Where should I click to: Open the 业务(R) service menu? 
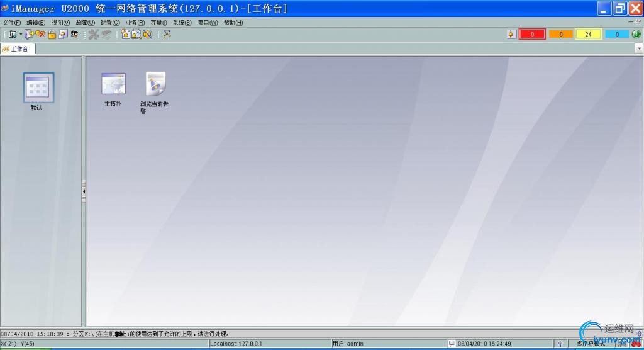[x=135, y=23]
